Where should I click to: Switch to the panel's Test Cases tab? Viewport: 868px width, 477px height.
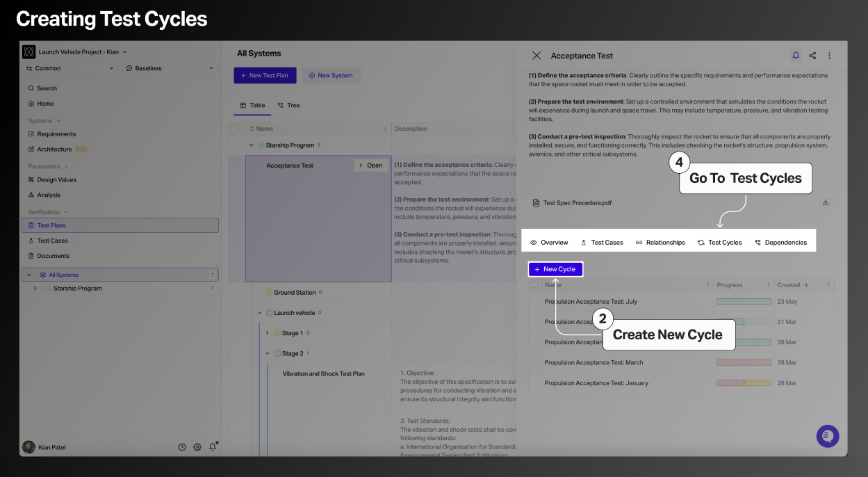602,243
